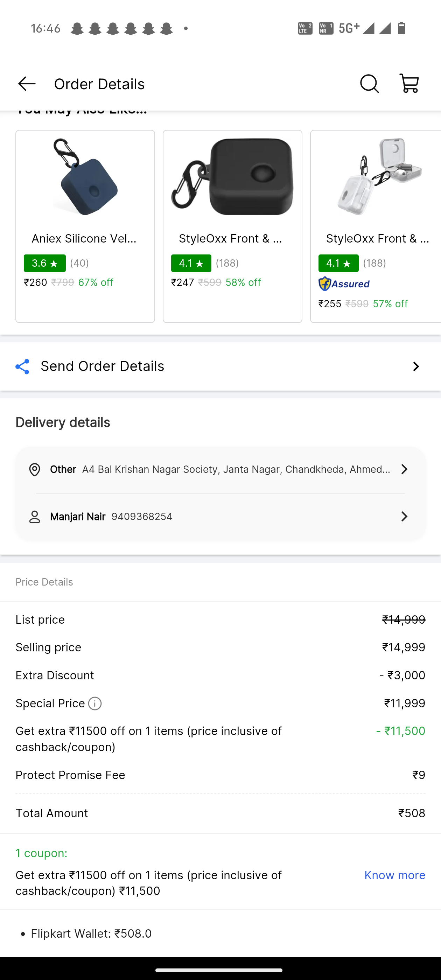This screenshot has height=980, width=441.
Task: Open the shopping cart
Action: (x=409, y=84)
